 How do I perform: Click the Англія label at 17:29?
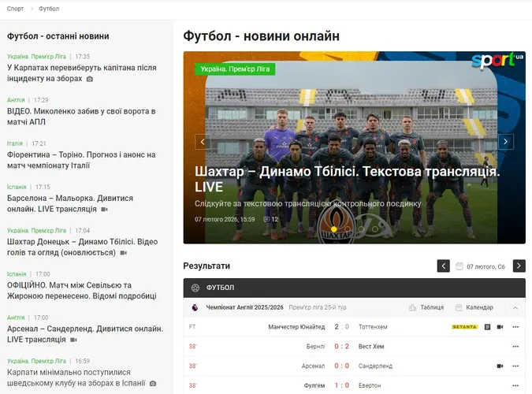click(x=16, y=100)
